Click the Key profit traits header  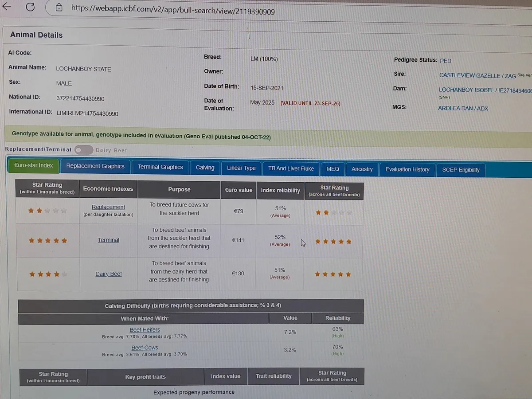(145, 377)
